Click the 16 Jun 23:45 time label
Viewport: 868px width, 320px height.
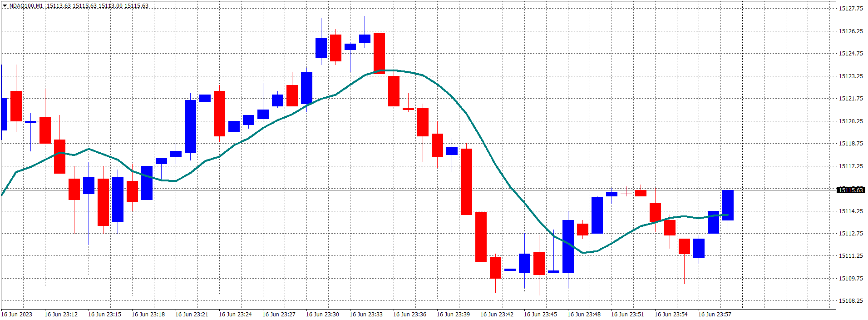(x=540, y=314)
